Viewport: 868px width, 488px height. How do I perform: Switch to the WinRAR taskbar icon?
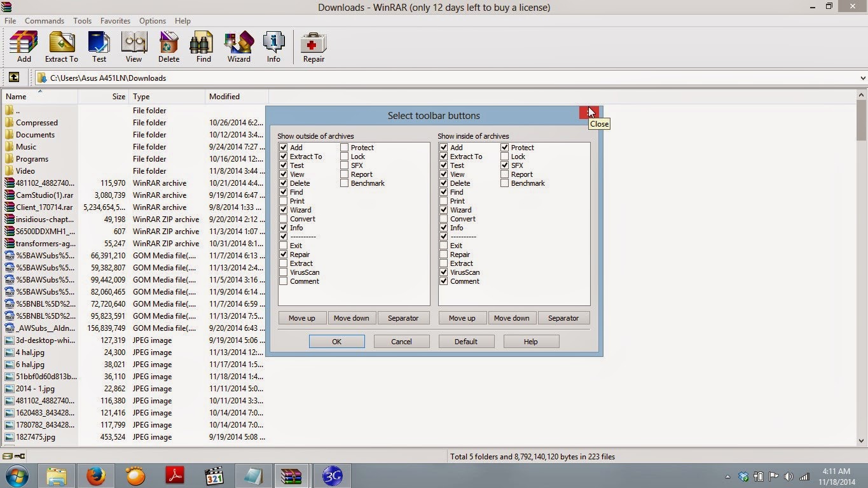click(x=292, y=476)
